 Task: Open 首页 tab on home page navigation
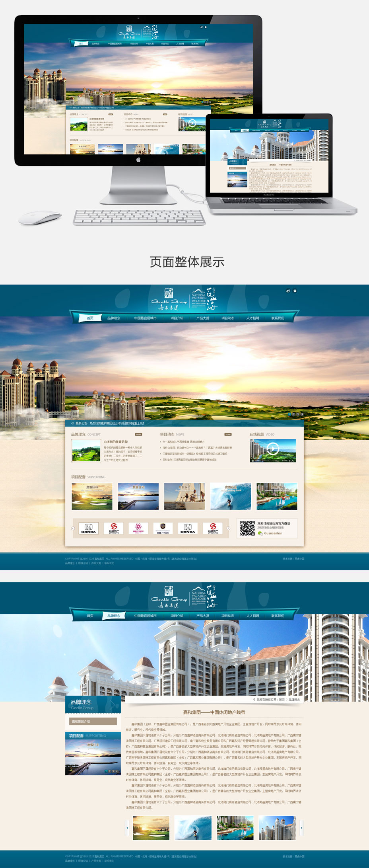pyautogui.click(x=90, y=318)
